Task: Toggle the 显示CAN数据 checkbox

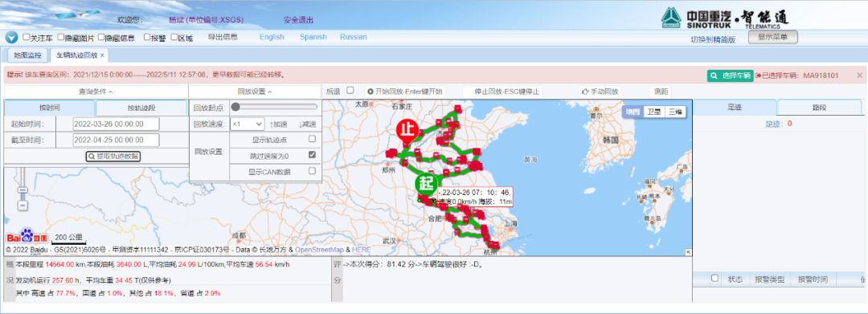Action: pyautogui.click(x=312, y=171)
